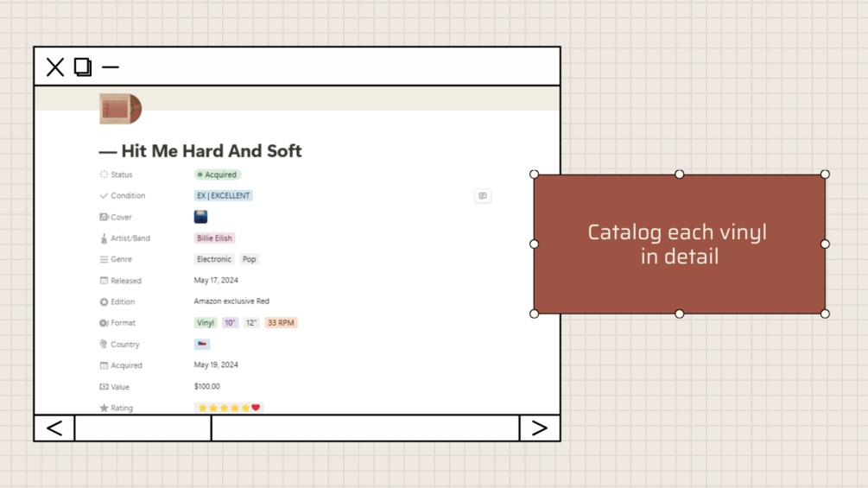Select the Acquired status tag
This screenshot has height=488, width=868.
[x=217, y=174]
